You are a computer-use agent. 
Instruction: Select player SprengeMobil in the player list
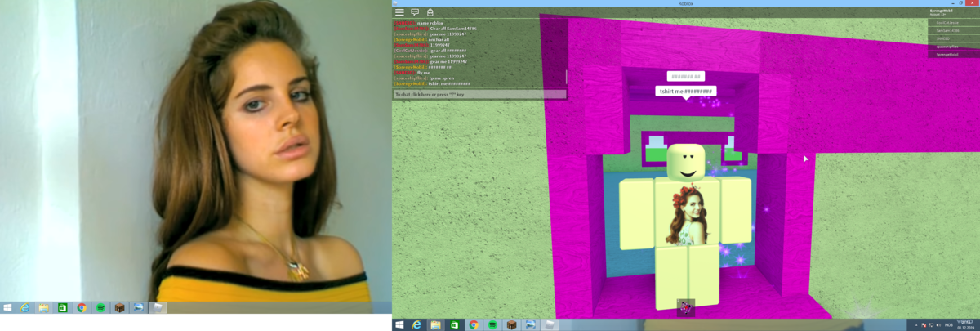tap(954, 54)
